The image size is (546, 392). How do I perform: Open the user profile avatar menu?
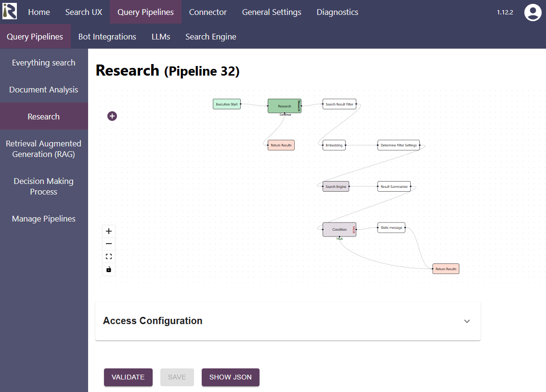(x=533, y=13)
